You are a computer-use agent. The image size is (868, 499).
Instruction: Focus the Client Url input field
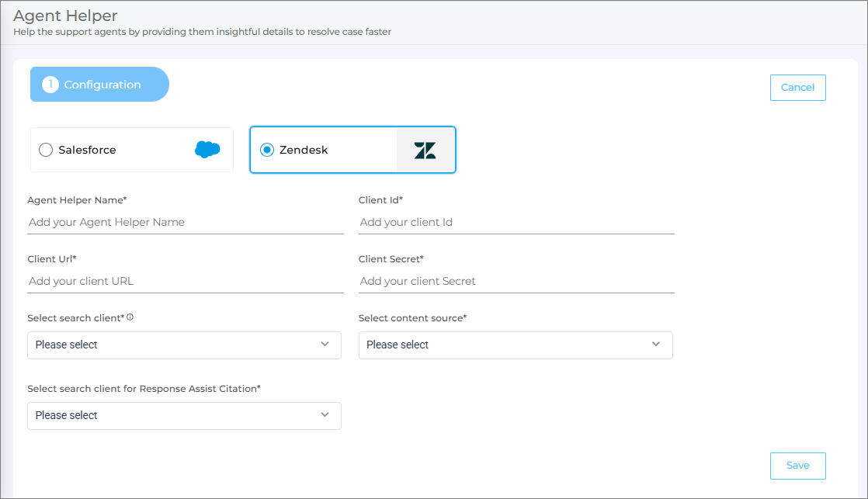click(x=185, y=281)
